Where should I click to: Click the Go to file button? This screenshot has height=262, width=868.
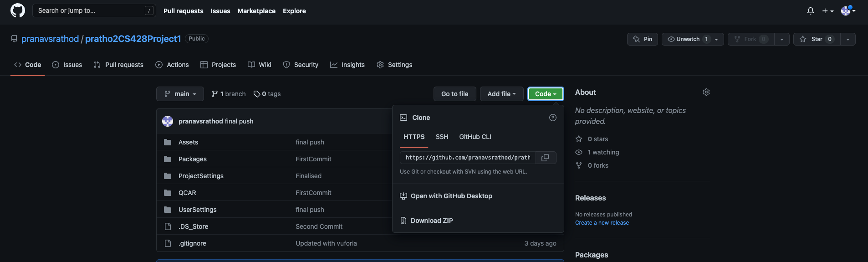[454, 94]
